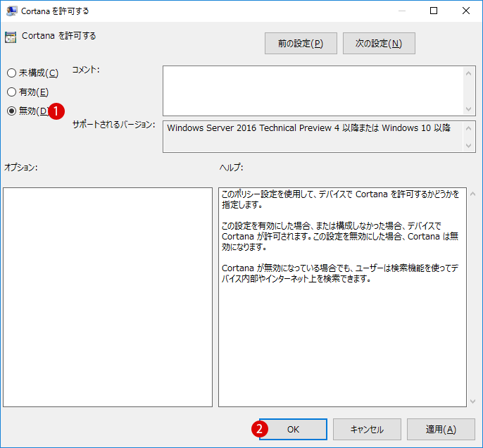
Task: Click comment box scroll up arrow
Action: [468, 73]
